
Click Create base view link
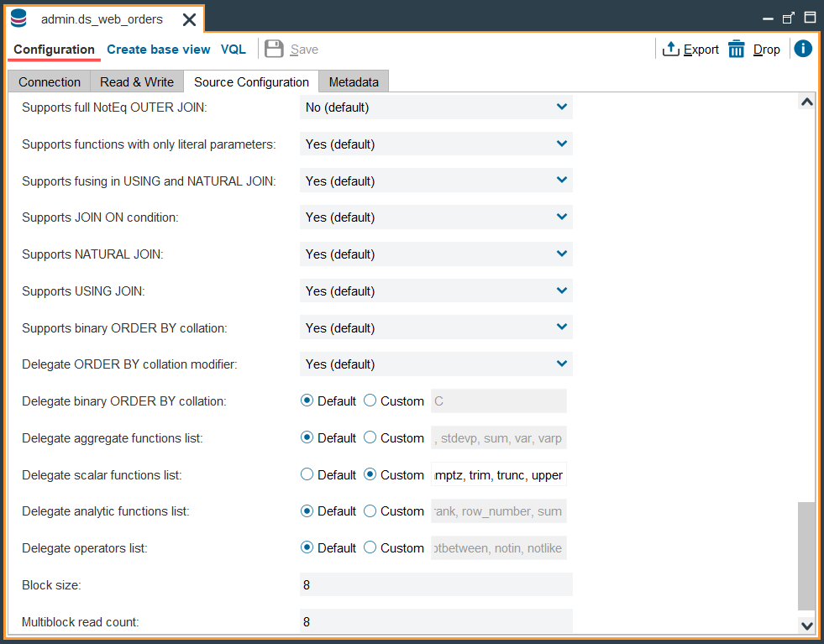[x=158, y=50]
